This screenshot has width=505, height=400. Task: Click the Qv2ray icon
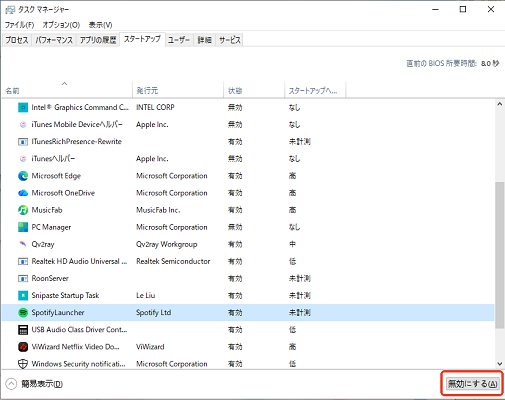coord(23,244)
